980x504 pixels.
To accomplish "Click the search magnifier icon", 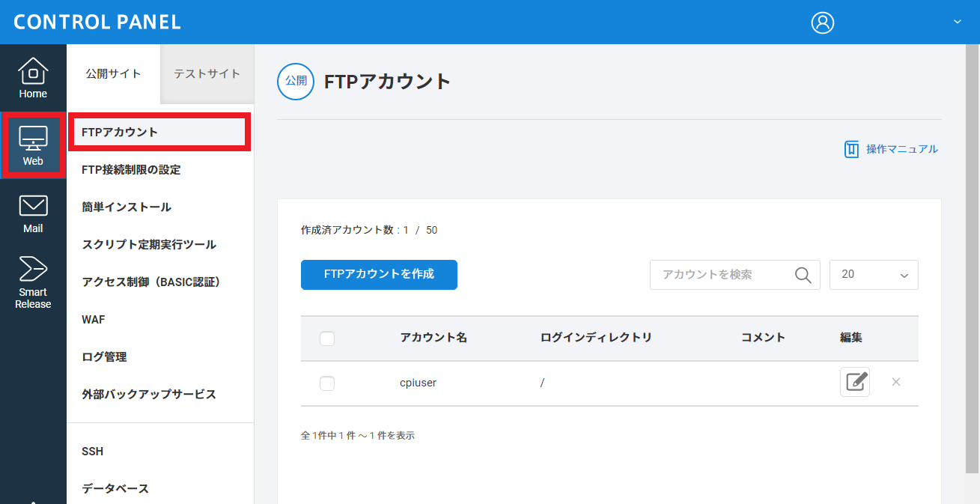I will (x=803, y=275).
